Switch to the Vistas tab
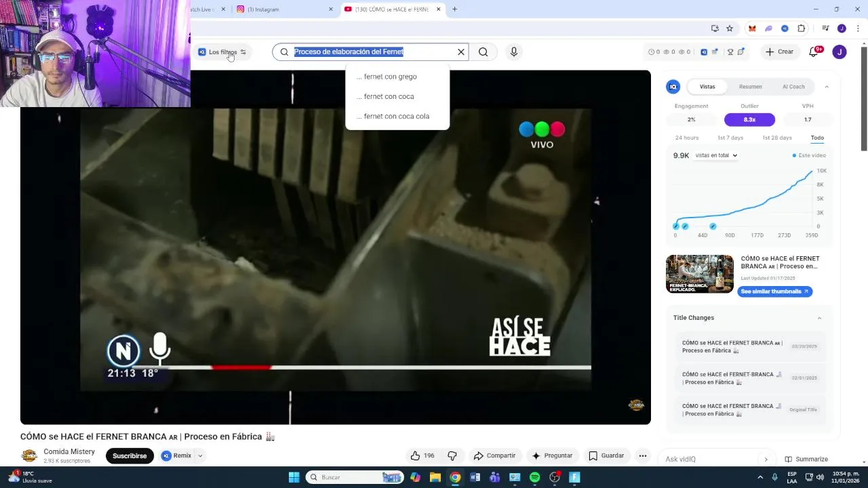Viewport: 868px width, 488px height. coord(707,87)
